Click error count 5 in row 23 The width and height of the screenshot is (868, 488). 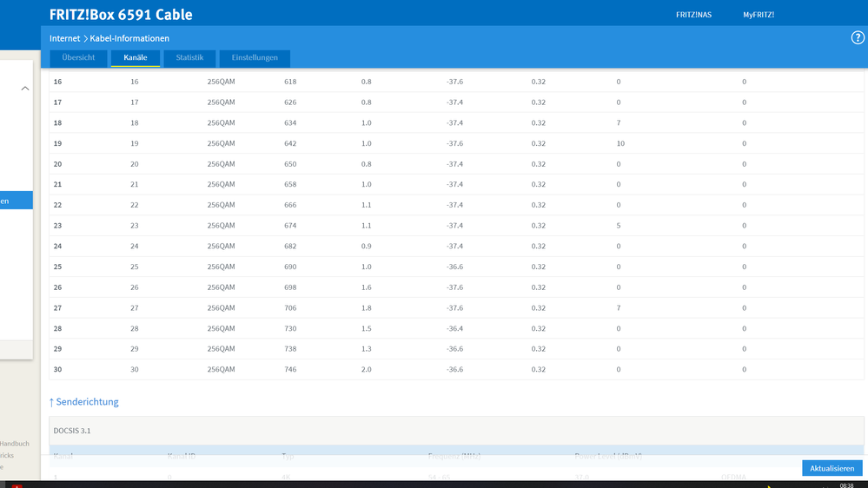(x=619, y=226)
